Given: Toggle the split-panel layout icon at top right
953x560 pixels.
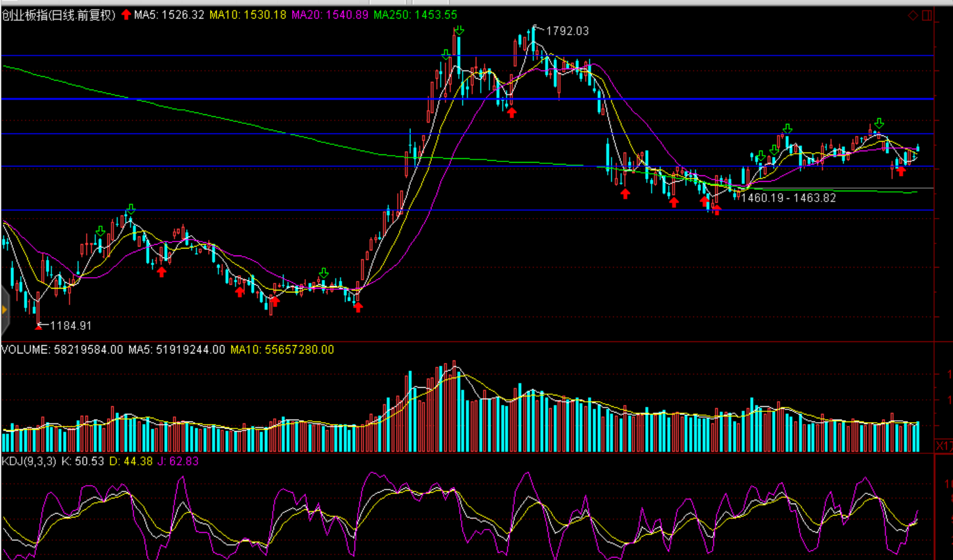Looking at the screenshot, I should click(927, 15).
